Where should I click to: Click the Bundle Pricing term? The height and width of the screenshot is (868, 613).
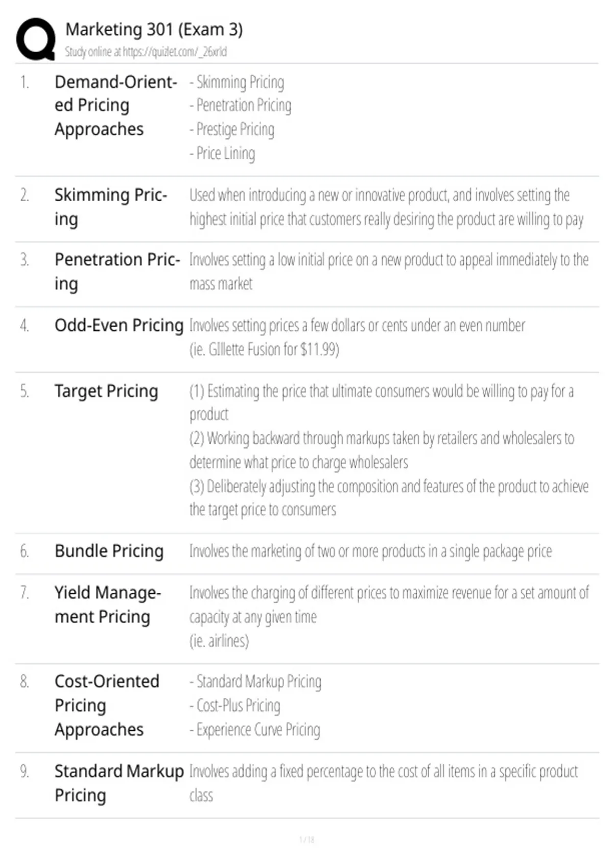(x=109, y=551)
